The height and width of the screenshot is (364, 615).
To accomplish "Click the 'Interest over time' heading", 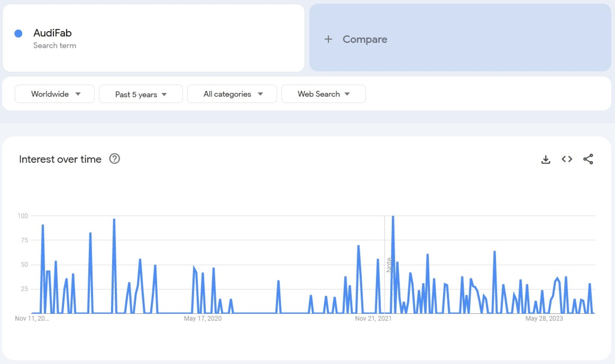I will tap(60, 159).
